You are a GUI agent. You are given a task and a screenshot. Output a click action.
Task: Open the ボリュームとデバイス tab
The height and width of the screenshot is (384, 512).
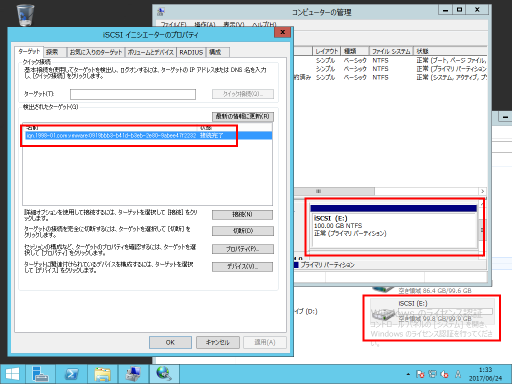pyautogui.click(x=151, y=52)
